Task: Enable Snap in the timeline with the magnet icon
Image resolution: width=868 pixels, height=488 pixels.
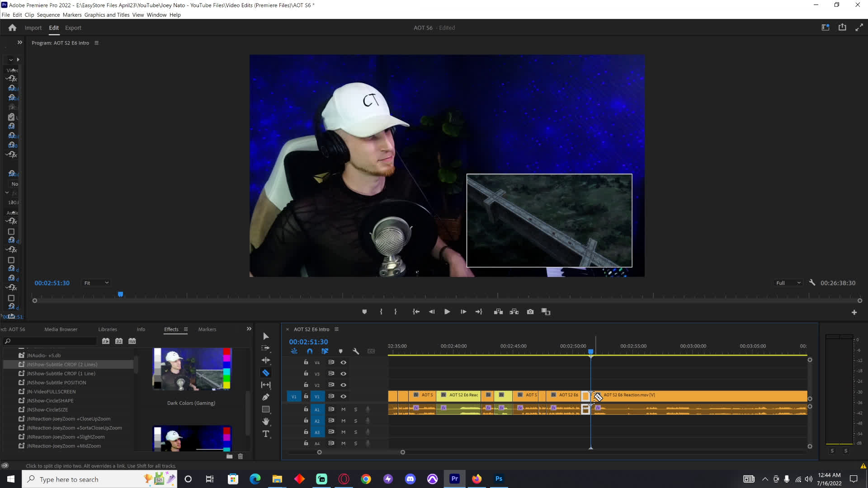Action: [x=310, y=351]
